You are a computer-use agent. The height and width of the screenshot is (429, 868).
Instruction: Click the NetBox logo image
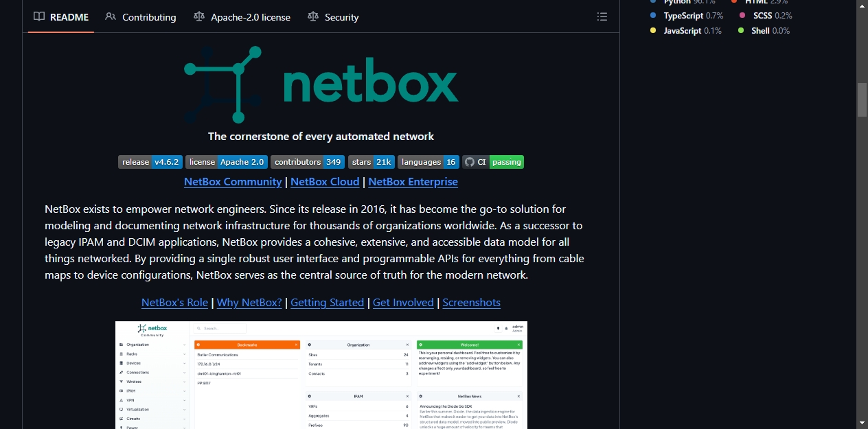[x=321, y=84]
